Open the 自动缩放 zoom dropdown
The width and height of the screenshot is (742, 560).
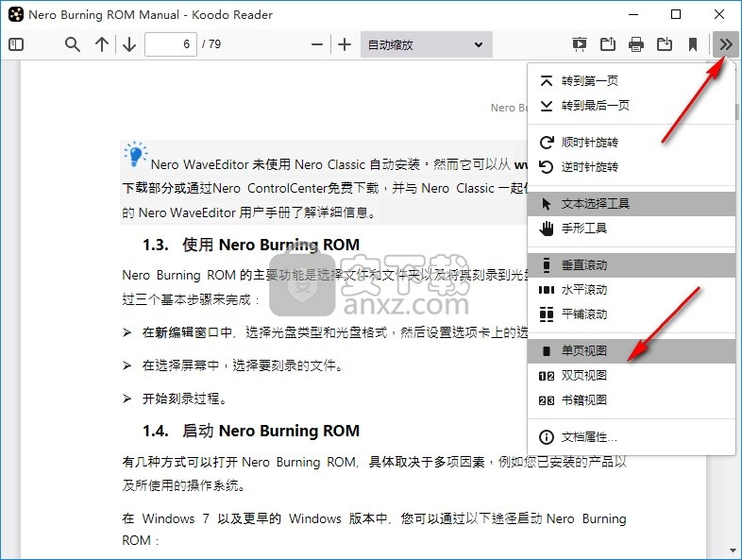pos(427,44)
